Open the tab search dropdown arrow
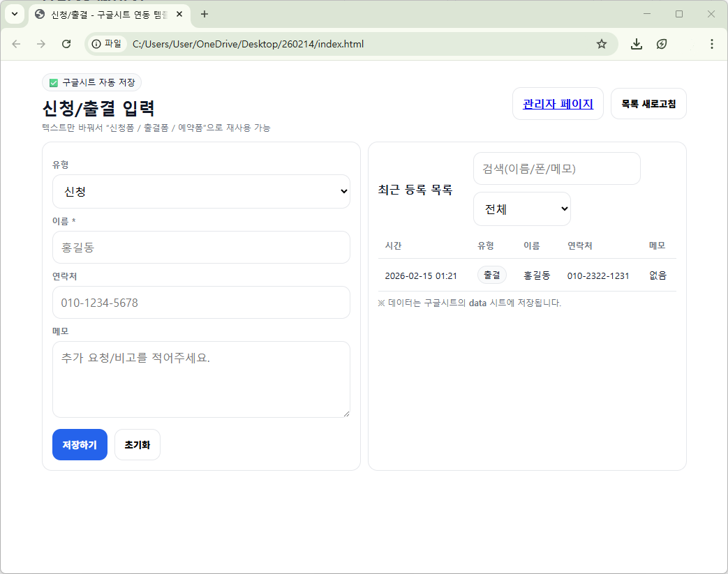 [15, 14]
